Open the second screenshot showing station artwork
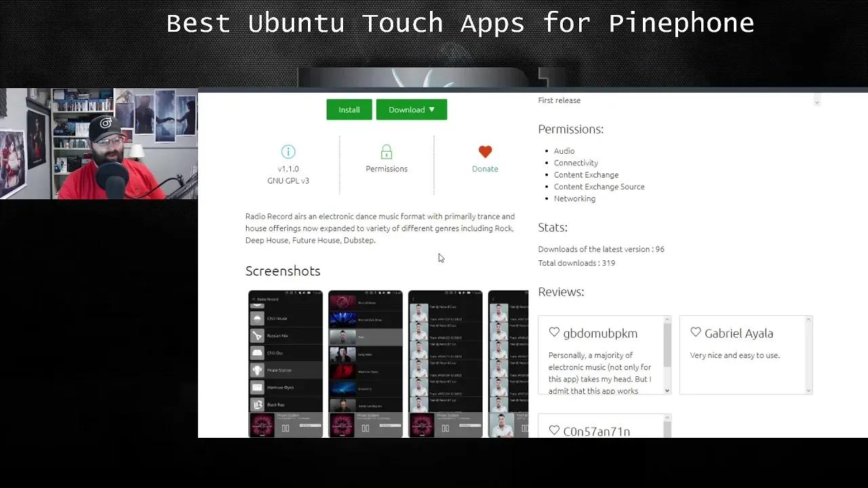The width and height of the screenshot is (868, 488). click(365, 364)
